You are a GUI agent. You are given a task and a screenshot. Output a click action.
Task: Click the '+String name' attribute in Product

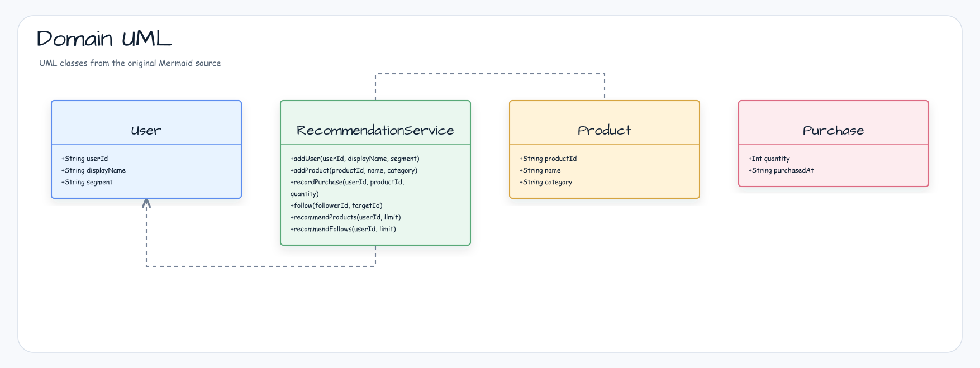click(540, 170)
